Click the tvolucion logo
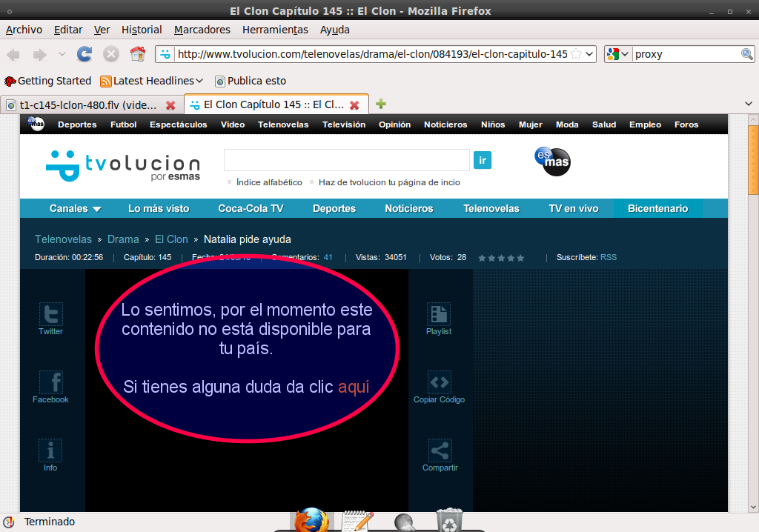The image size is (759, 532). 123,165
